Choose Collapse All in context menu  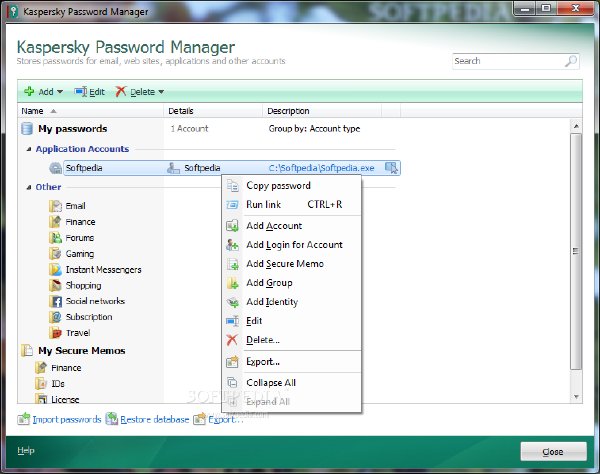pos(292,383)
